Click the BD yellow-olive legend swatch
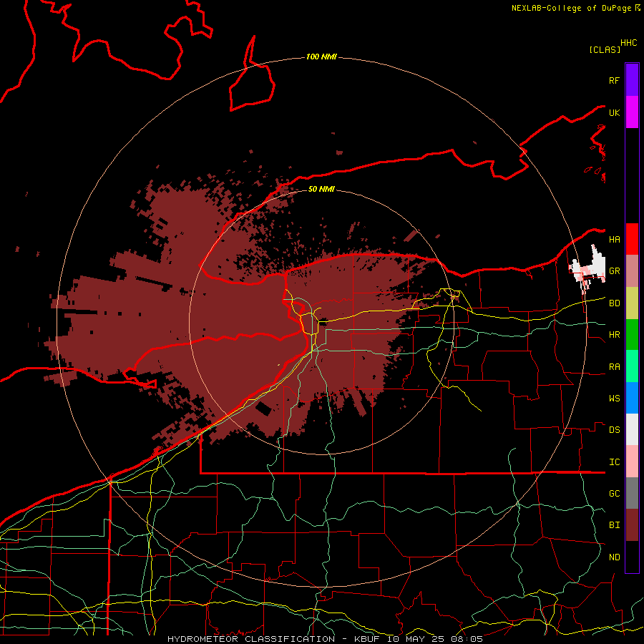The height and width of the screenshot is (644, 644). pyautogui.click(x=632, y=303)
